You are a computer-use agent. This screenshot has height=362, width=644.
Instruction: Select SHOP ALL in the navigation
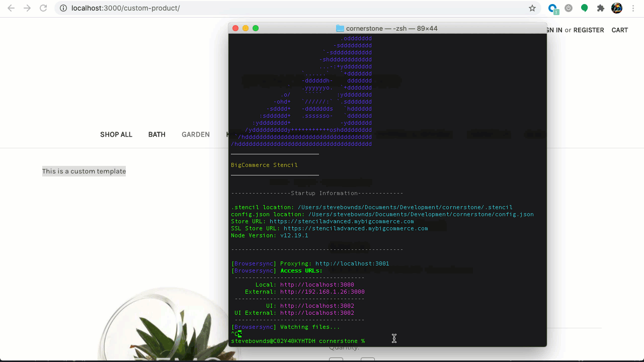pos(116,134)
